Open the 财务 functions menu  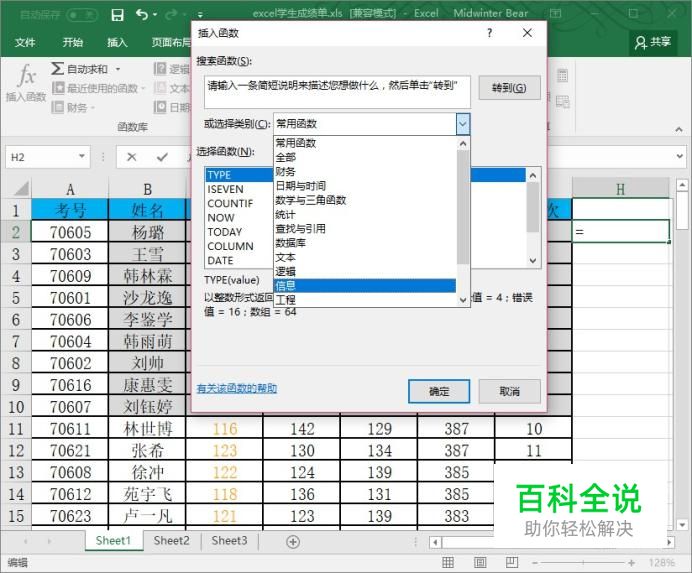click(73, 107)
